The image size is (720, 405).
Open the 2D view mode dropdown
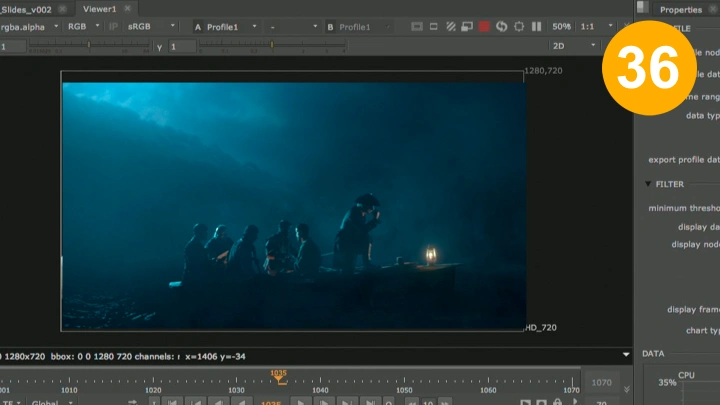point(574,46)
